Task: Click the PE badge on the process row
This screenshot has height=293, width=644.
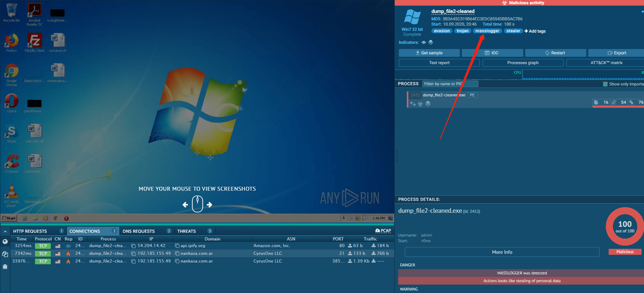Action: [472, 95]
